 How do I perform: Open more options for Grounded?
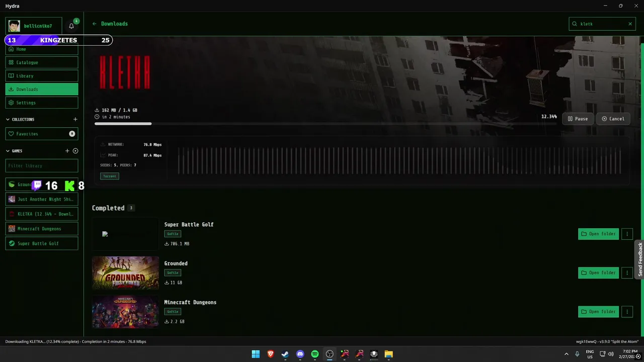click(627, 273)
